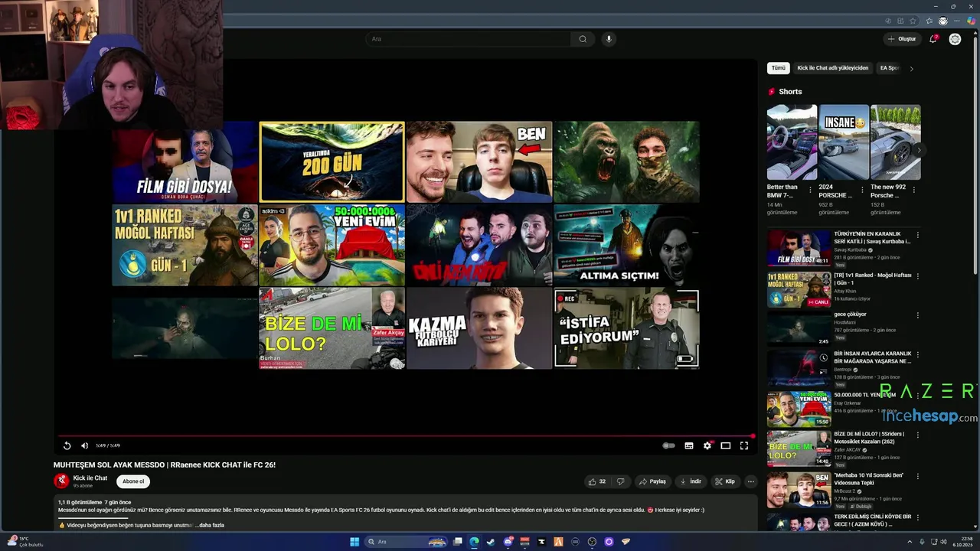Click the Windows taskbar search box
The image size is (980, 551).
point(406,542)
